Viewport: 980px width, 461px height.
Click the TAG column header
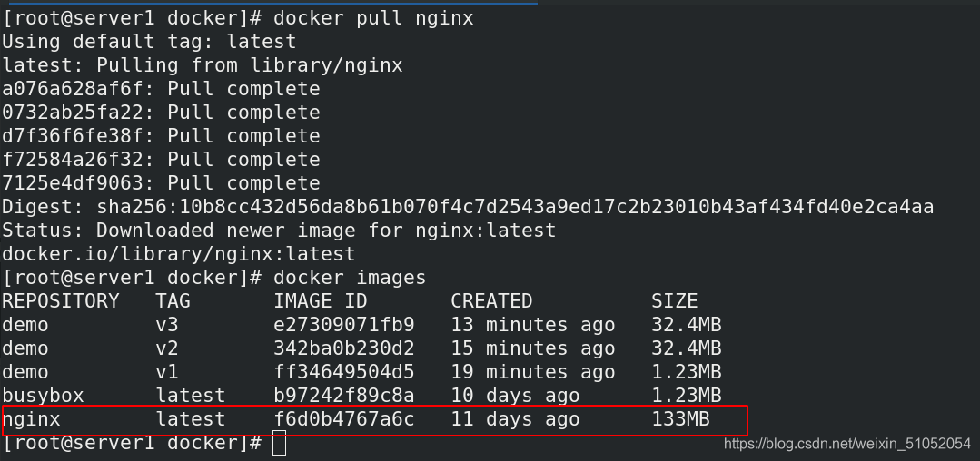(173, 301)
